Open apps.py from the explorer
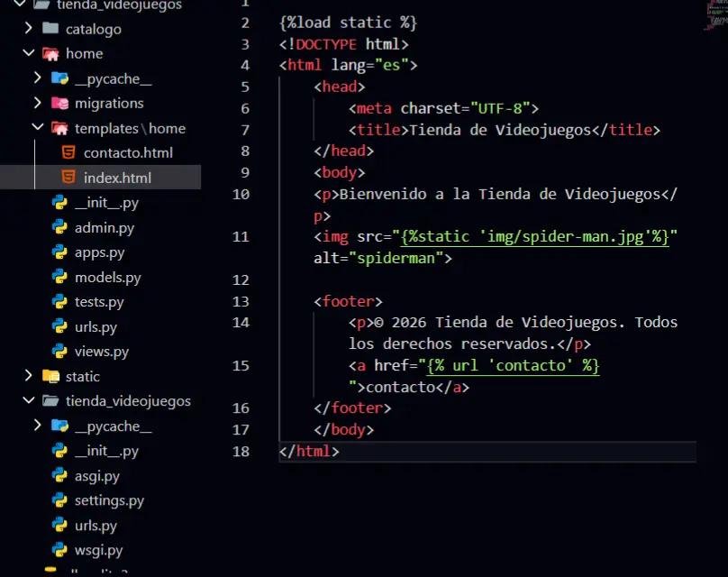Image resolution: width=728 pixels, height=577 pixels. coord(99,252)
